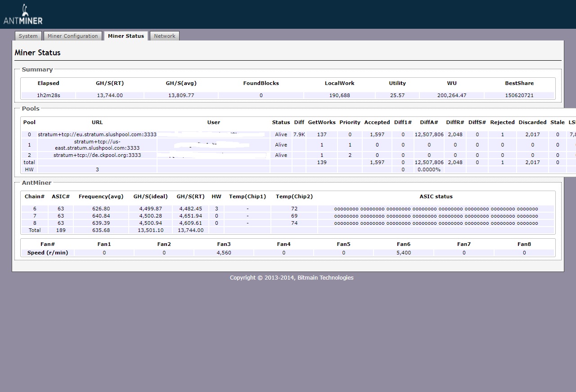The image size is (576, 392).
Task: Switch to the Miner Configuration tab
Action: pyautogui.click(x=72, y=36)
